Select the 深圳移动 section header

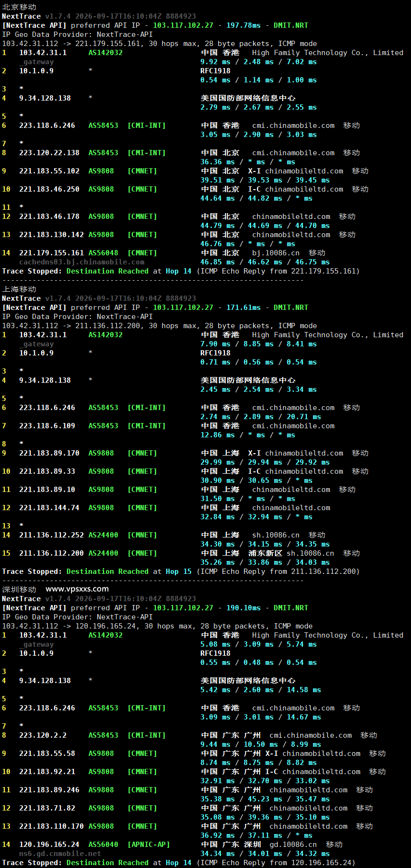[19, 590]
